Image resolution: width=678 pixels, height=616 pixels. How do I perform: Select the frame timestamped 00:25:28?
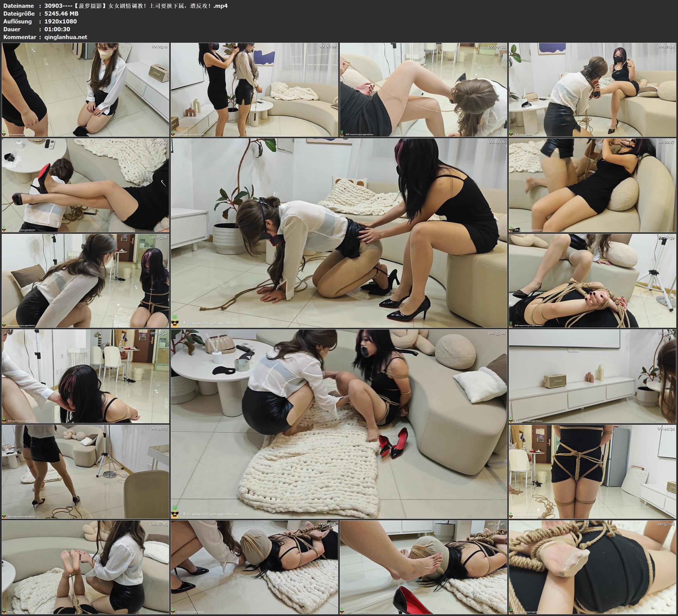click(85, 281)
